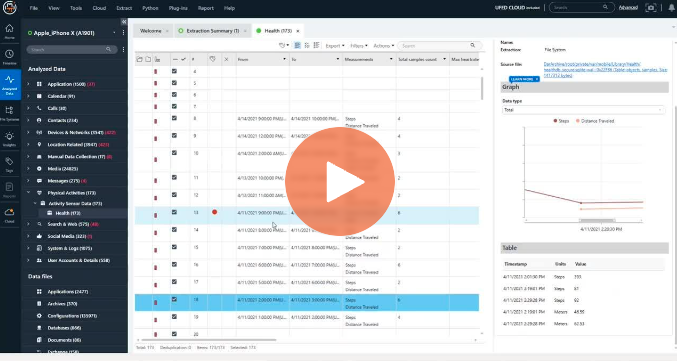Viewport: 677px width, 361px height.
Task: Toggle checkbox for row 19
Action: point(174,317)
